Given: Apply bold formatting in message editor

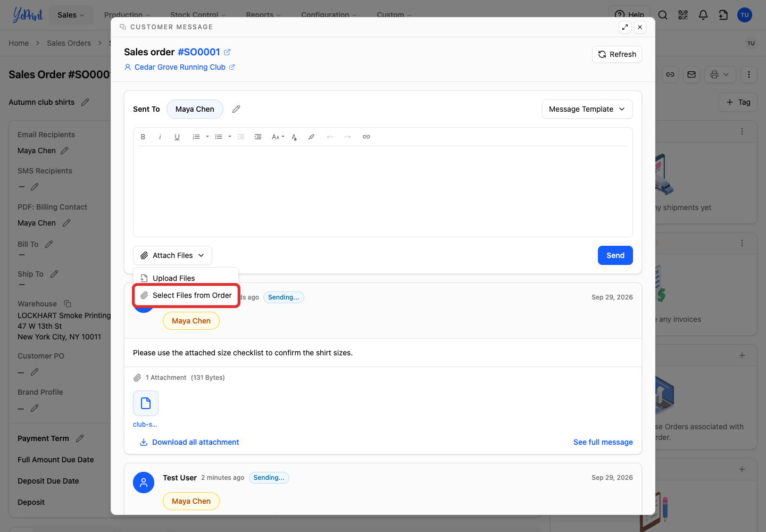Looking at the screenshot, I should click(x=143, y=137).
